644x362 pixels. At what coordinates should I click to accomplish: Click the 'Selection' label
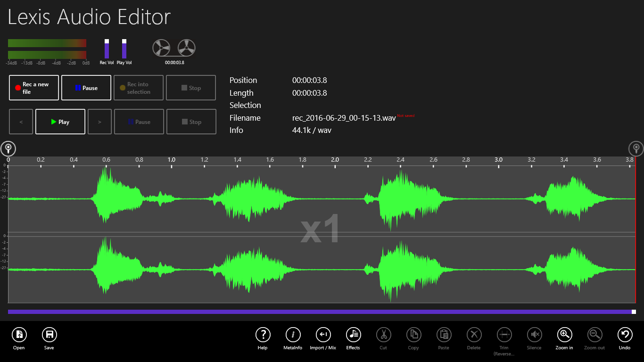pyautogui.click(x=245, y=105)
